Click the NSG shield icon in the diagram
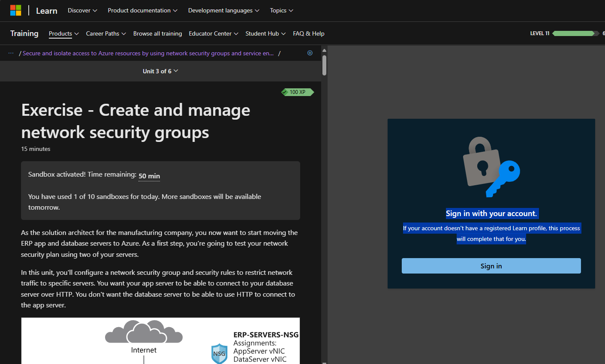The image size is (605, 364). [219, 353]
